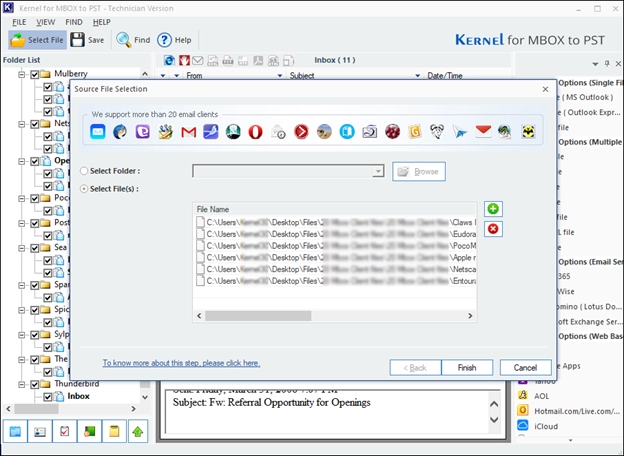Open the contacts card icon at bottom left
This screenshot has height=456, width=624.
[x=40, y=431]
